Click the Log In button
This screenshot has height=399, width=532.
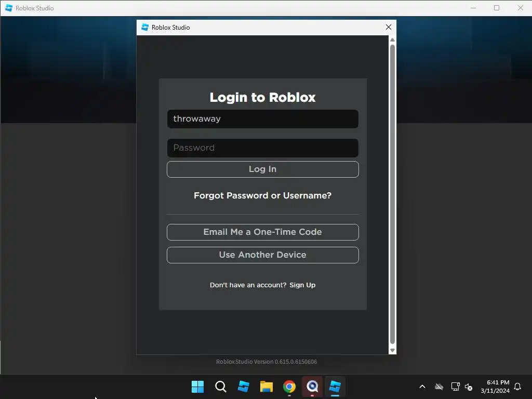(262, 169)
